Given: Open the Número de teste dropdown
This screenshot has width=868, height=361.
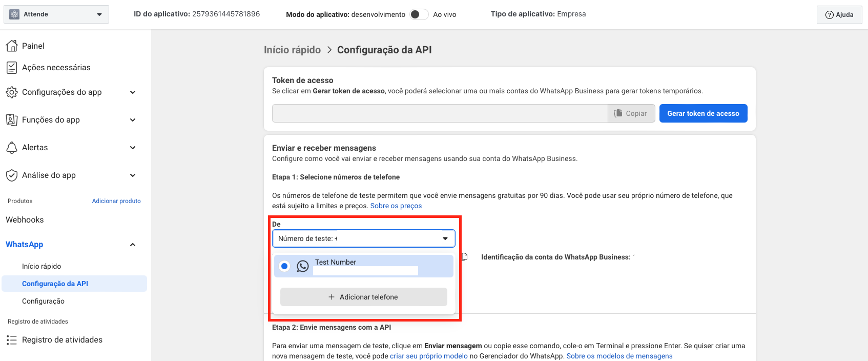Looking at the screenshot, I should pos(364,238).
